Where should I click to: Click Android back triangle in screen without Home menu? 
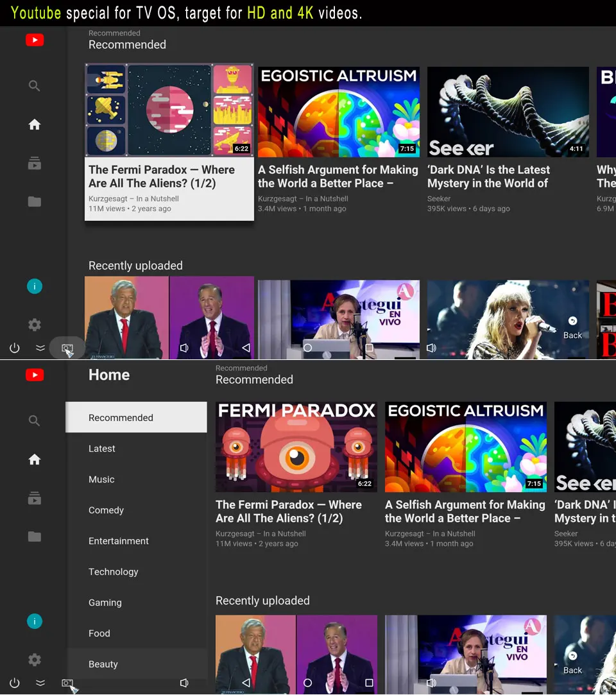[x=246, y=348]
